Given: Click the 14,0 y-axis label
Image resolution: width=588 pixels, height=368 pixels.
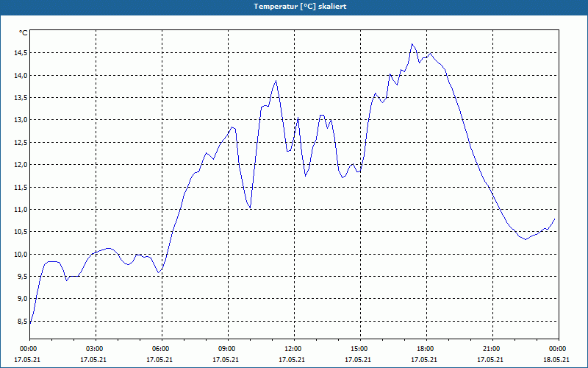Looking at the screenshot, I should (x=21, y=76).
